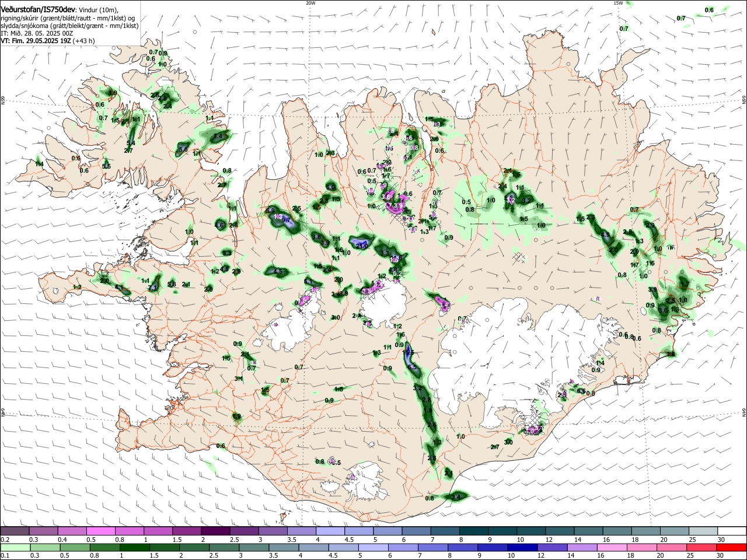
Task: Click the 'slydda/snjókoma' legend description line
Action: [x=69, y=26]
